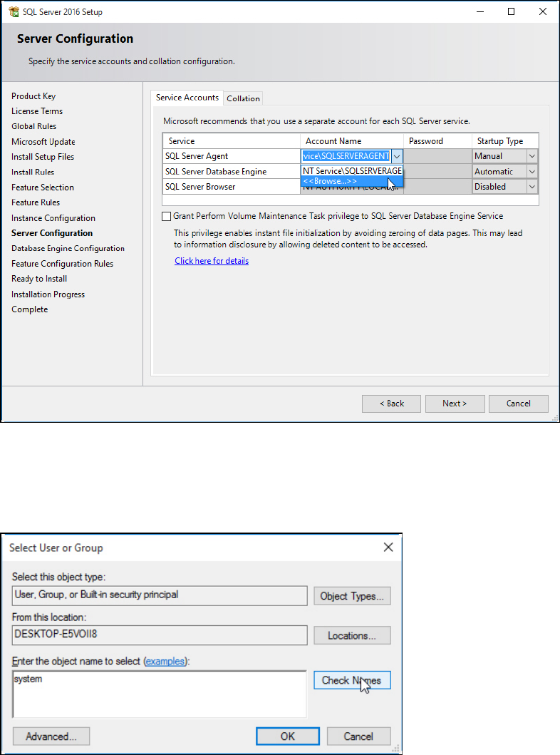Screen dimensions: 560x755
Task: Click Install Setup Files step in sidebar
Action: click(43, 157)
